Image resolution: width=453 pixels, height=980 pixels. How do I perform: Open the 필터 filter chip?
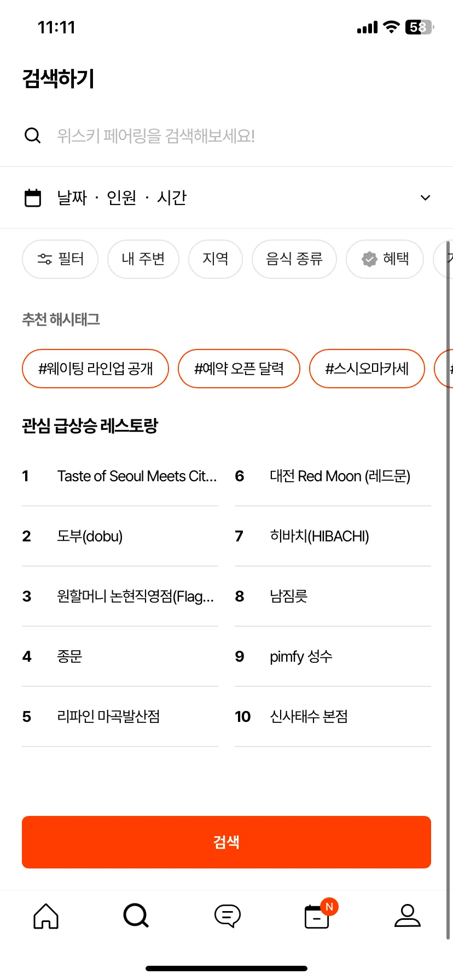[x=60, y=259]
